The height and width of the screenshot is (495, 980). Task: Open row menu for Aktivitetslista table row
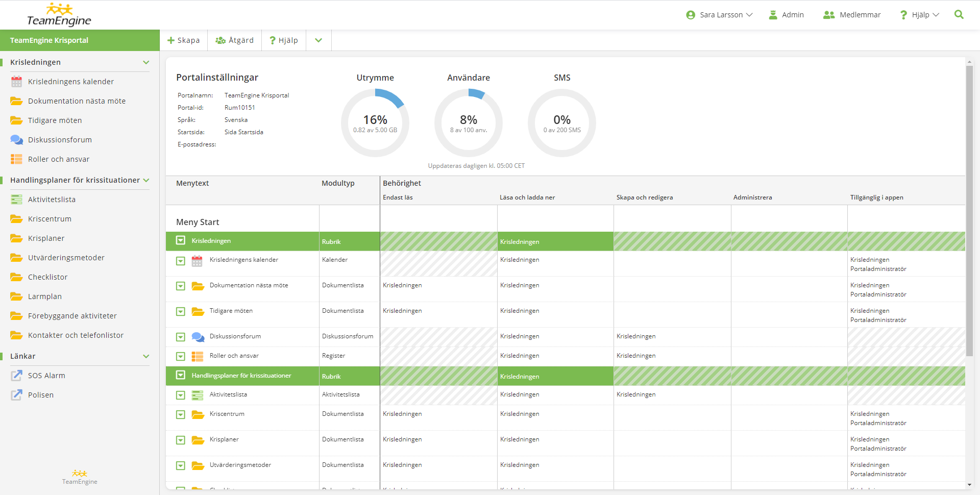pyautogui.click(x=180, y=395)
